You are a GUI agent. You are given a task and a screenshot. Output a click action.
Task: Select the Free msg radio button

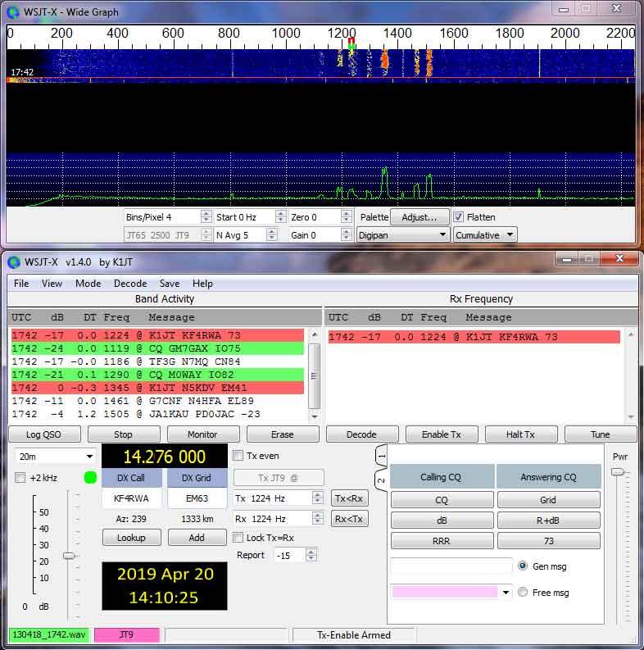(x=523, y=592)
